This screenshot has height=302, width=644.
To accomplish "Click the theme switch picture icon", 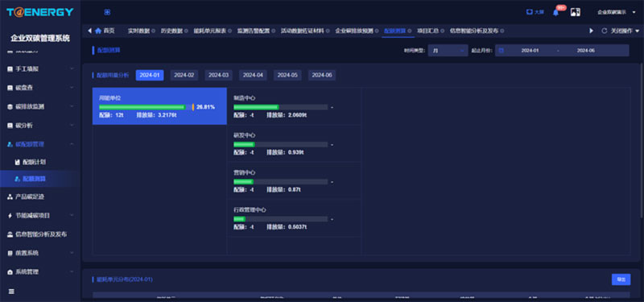I will [x=576, y=12].
